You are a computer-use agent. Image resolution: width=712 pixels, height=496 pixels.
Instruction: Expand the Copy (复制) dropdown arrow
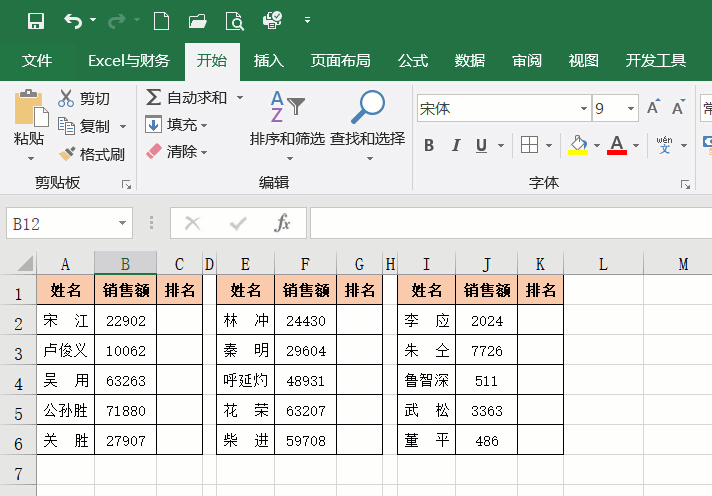coord(123,126)
